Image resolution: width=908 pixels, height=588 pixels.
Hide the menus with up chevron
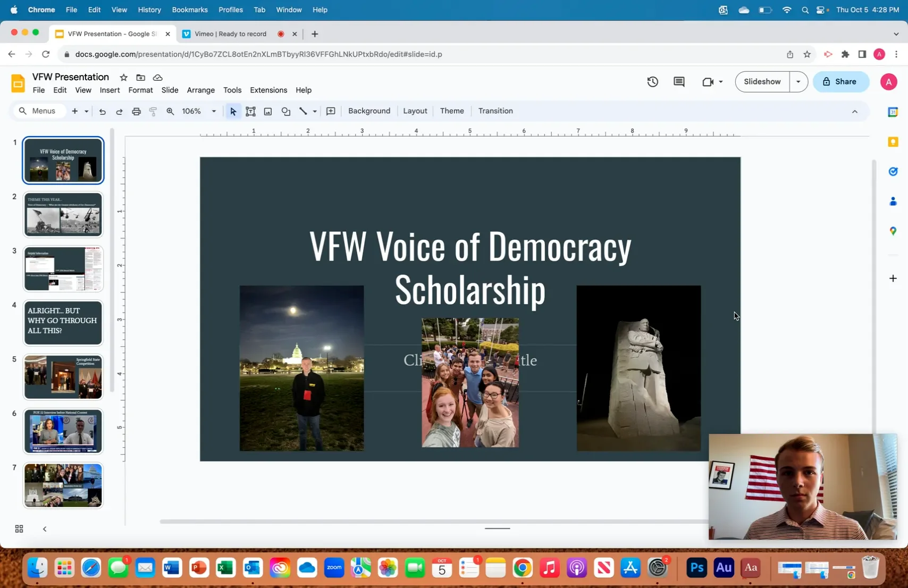point(854,112)
